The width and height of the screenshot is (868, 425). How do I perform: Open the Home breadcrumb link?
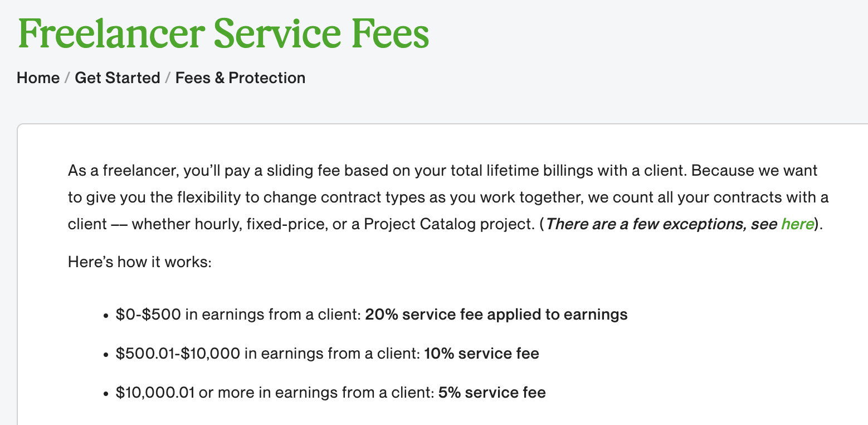point(38,78)
